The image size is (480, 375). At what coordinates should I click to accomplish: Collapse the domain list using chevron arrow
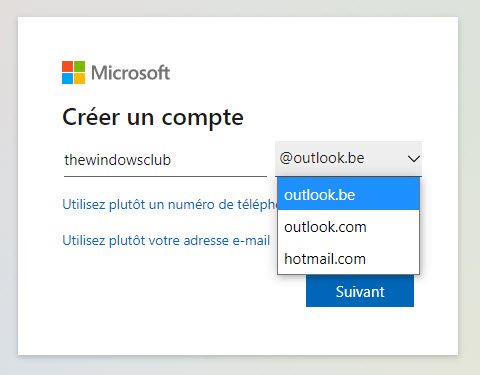(x=413, y=159)
